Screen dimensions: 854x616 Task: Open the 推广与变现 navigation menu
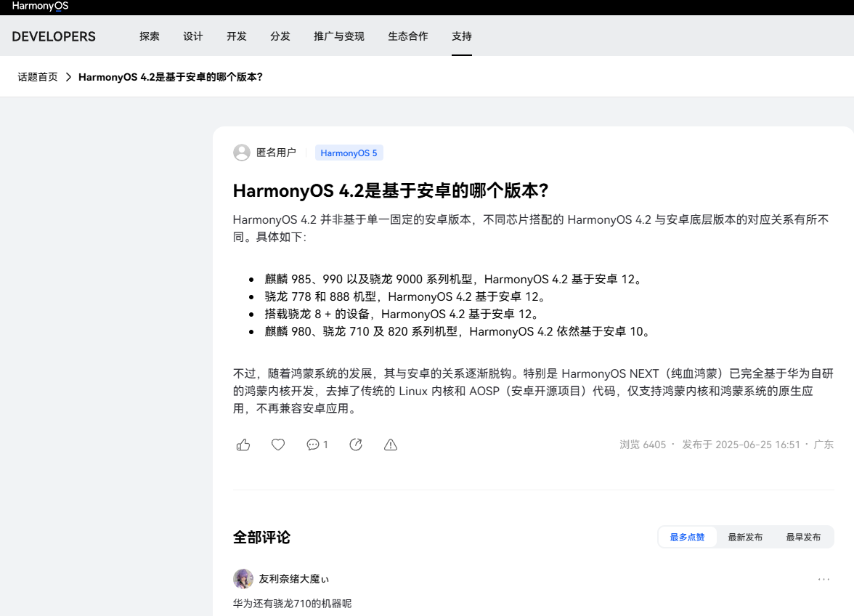(x=338, y=36)
